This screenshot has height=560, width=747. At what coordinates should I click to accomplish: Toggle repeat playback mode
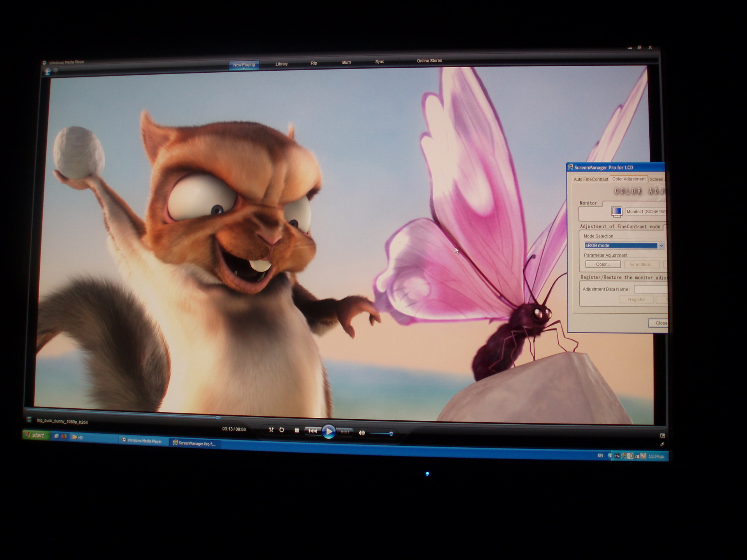pos(282,430)
